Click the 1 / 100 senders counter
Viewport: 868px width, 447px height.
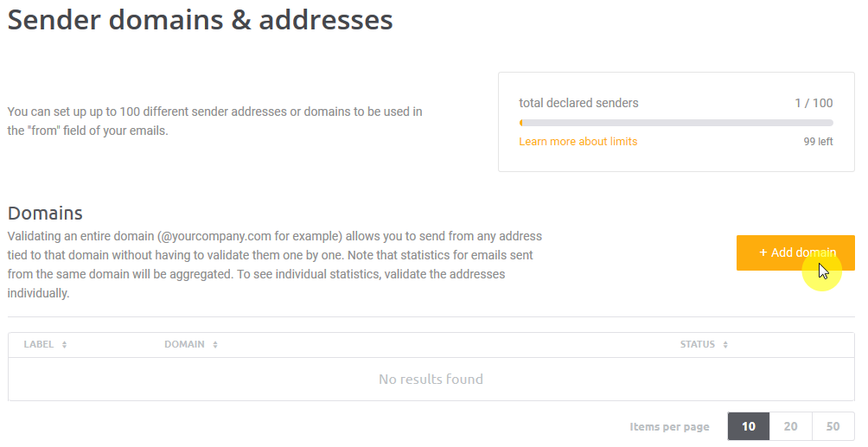[x=814, y=103]
